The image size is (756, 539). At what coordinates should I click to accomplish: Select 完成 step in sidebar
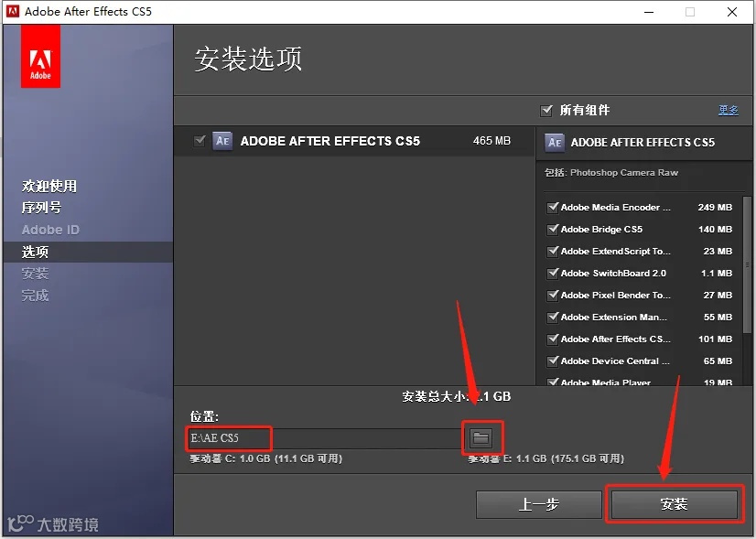35,296
